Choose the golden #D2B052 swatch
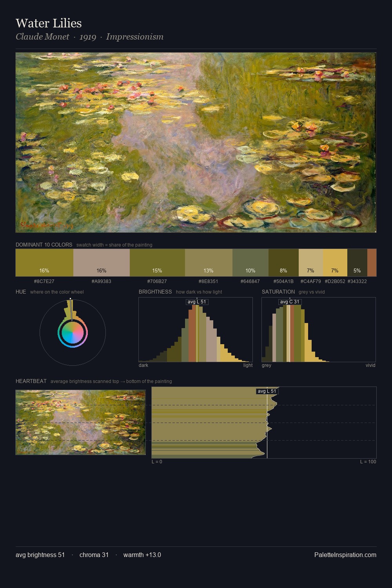 (335, 263)
